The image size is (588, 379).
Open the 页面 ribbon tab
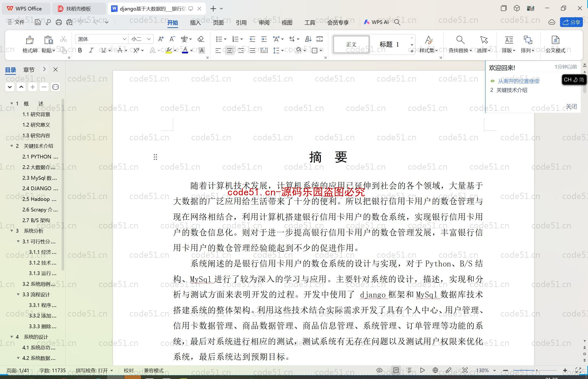pos(218,22)
